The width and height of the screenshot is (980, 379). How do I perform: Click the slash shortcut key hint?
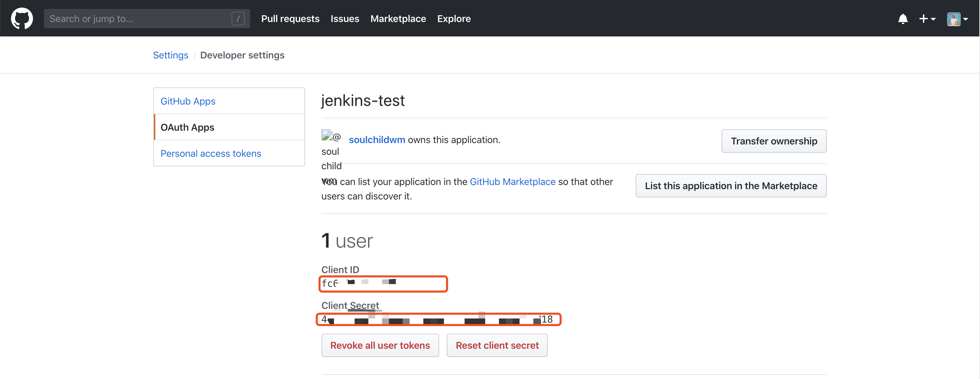pos(238,19)
